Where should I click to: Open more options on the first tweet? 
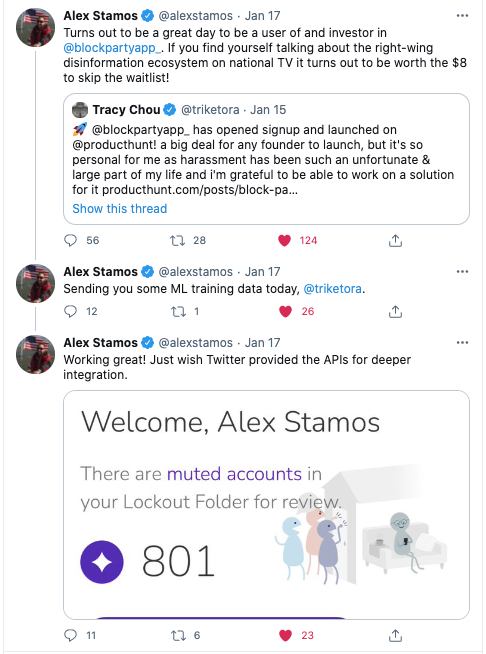point(462,15)
